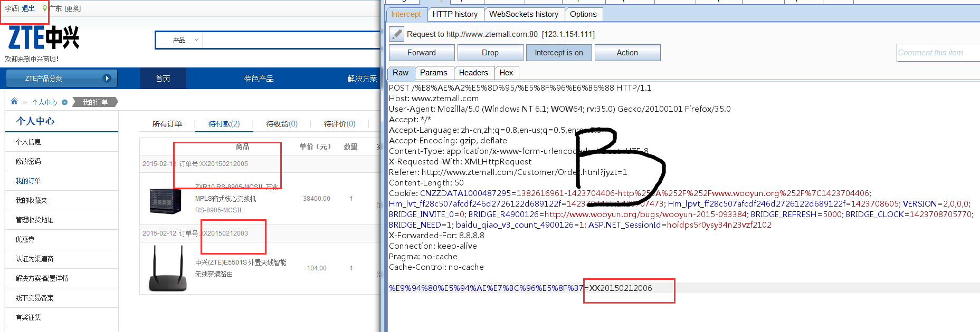Click the ZTE logo on the store page
This screenshot has height=332, width=980.
coord(43,38)
